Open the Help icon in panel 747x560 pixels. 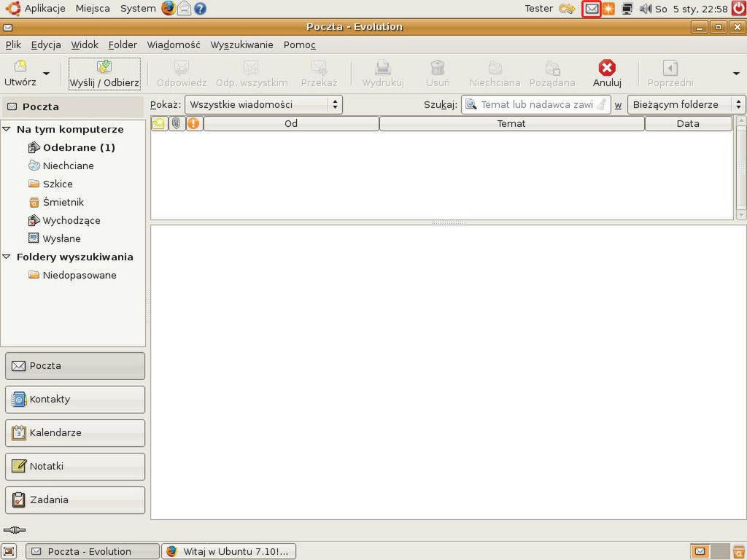pyautogui.click(x=200, y=9)
